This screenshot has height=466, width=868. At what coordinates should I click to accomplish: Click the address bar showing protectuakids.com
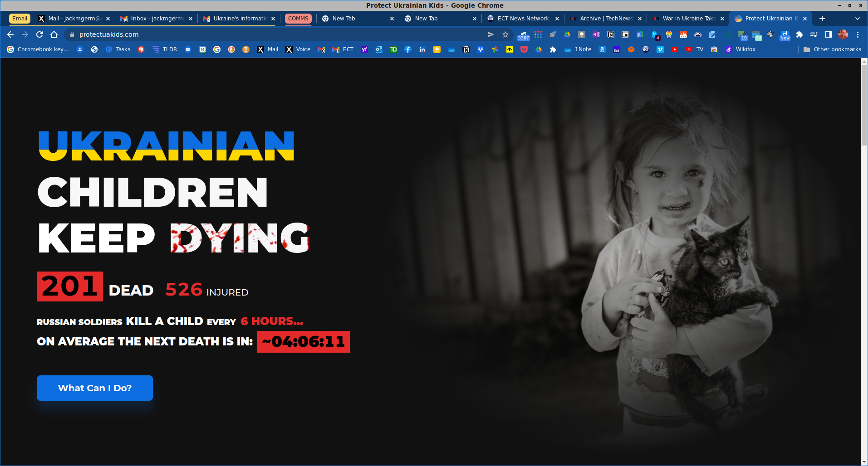pos(113,34)
